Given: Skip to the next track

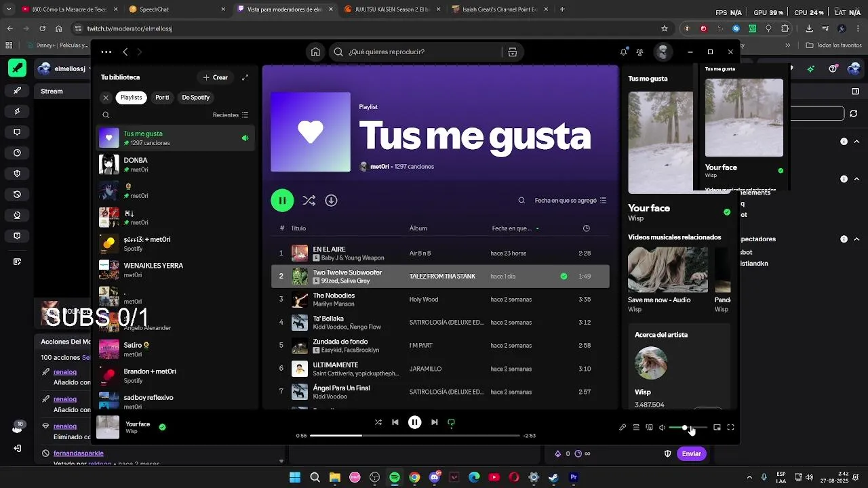Looking at the screenshot, I should (x=434, y=422).
